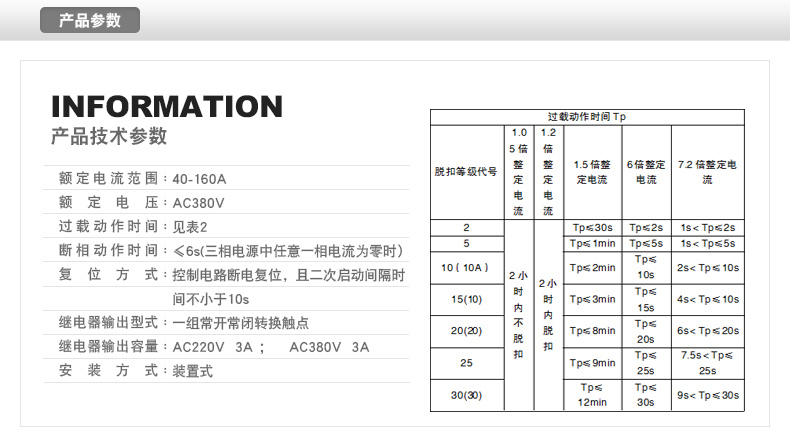Click the 见表2 value
Image resolution: width=790 pixels, height=444 pixels.
point(189,227)
